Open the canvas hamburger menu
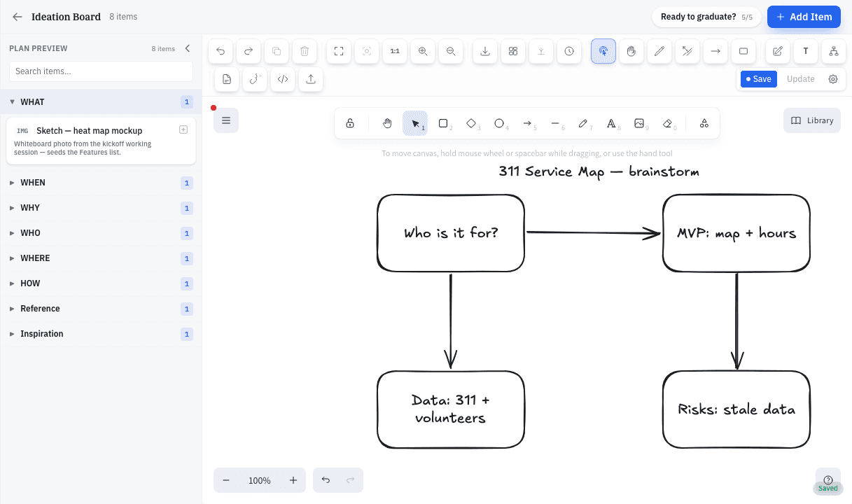The width and height of the screenshot is (852, 504). point(226,120)
